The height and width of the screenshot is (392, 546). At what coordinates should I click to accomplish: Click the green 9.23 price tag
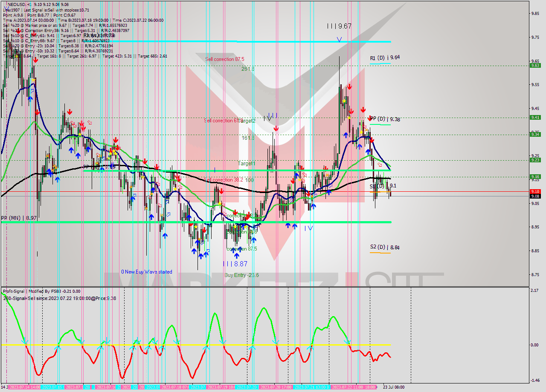[535, 160]
